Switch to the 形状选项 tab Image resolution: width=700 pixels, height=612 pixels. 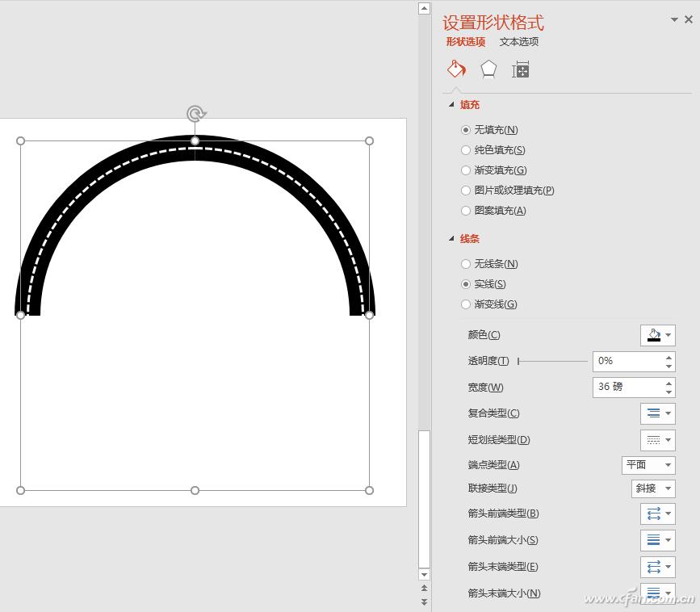tap(465, 41)
